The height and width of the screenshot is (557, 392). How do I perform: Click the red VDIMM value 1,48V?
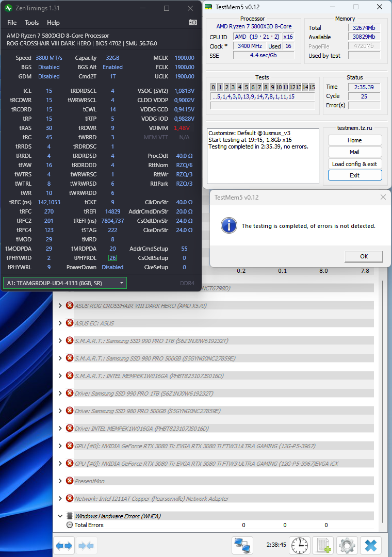pyautogui.click(x=182, y=128)
